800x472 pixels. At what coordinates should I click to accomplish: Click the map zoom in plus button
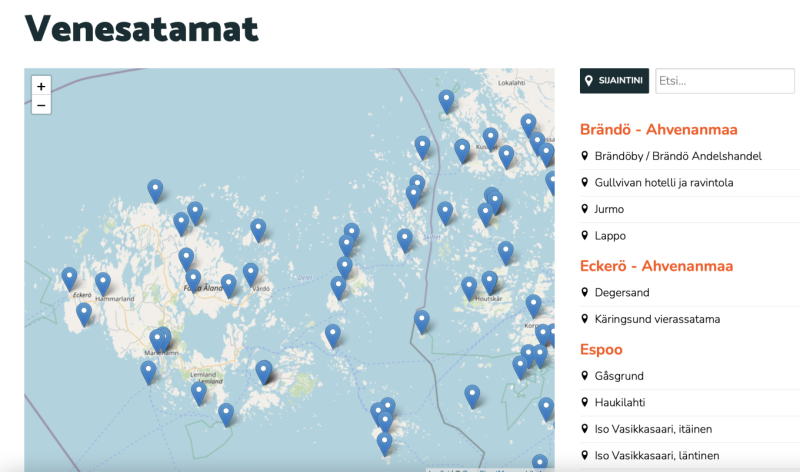41,87
